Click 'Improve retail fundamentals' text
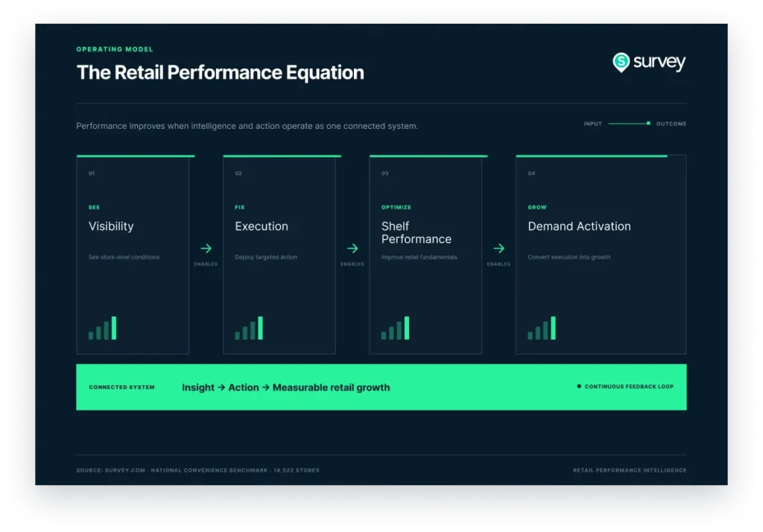The image size is (763, 532). [x=419, y=257]
